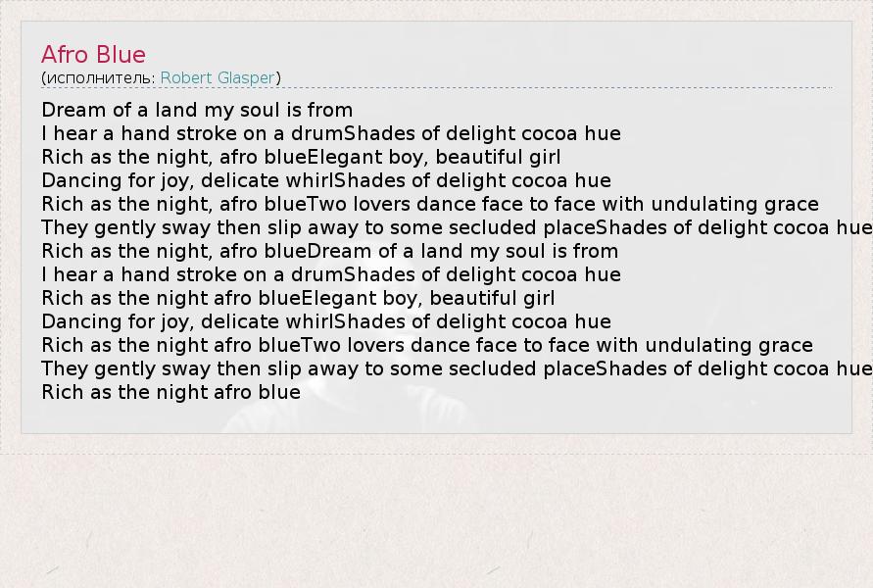Viewport: 873px width, 588px height.
Task: Click the second "They gently sway" line
Action: click(456, 368)
